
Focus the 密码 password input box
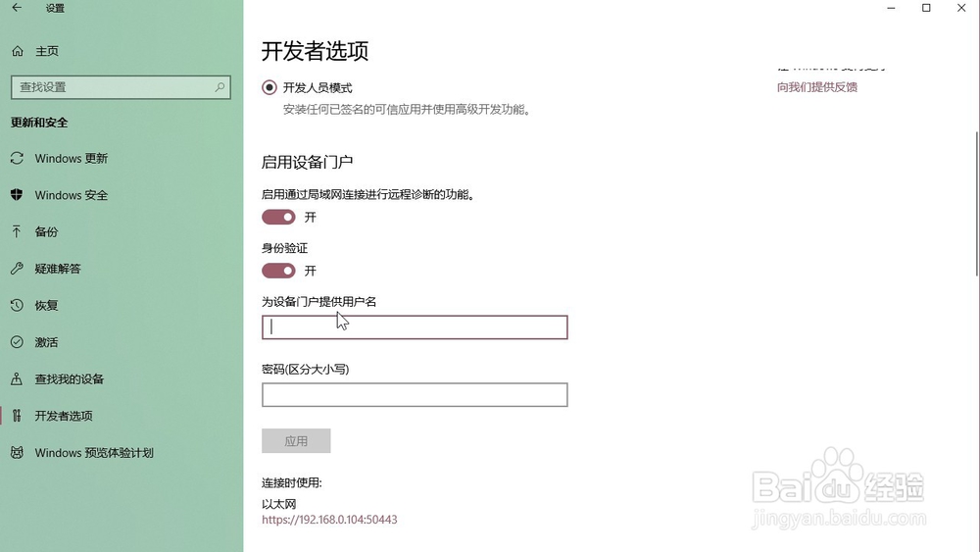tap(415, 395)
